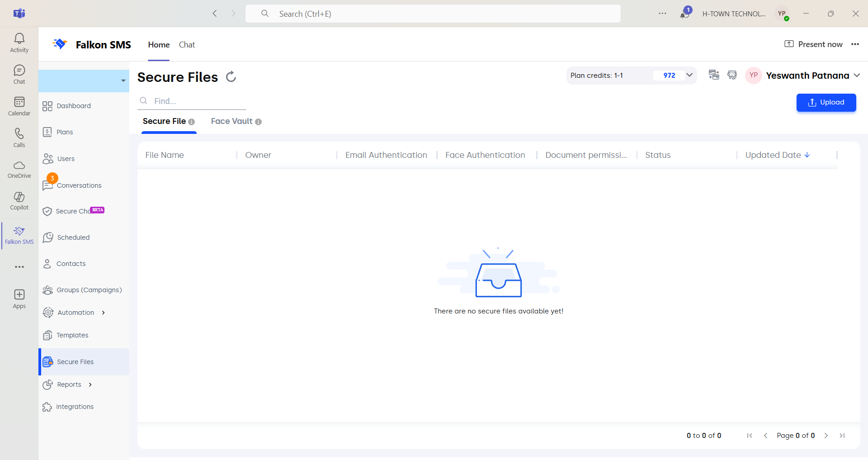Open the YP profile avatar in Teams title bar

coord(783,14)
